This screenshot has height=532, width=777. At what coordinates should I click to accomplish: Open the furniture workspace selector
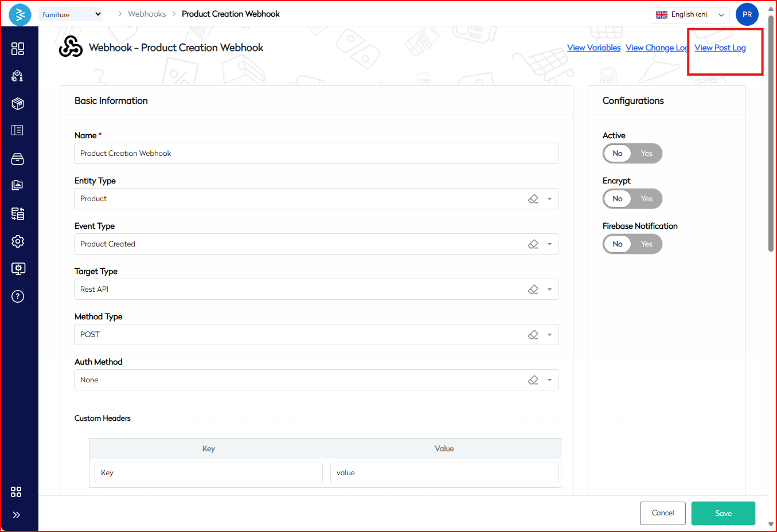click(x=71, y=14)
